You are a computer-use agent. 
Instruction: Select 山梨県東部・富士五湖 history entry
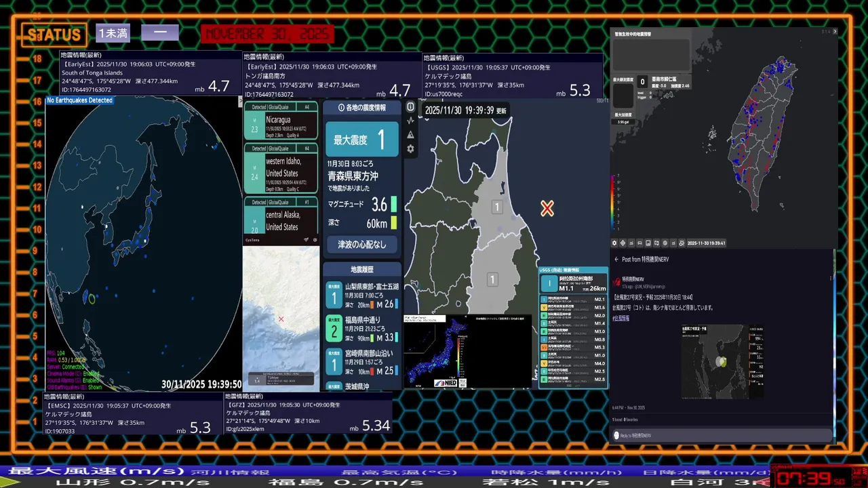362,296
